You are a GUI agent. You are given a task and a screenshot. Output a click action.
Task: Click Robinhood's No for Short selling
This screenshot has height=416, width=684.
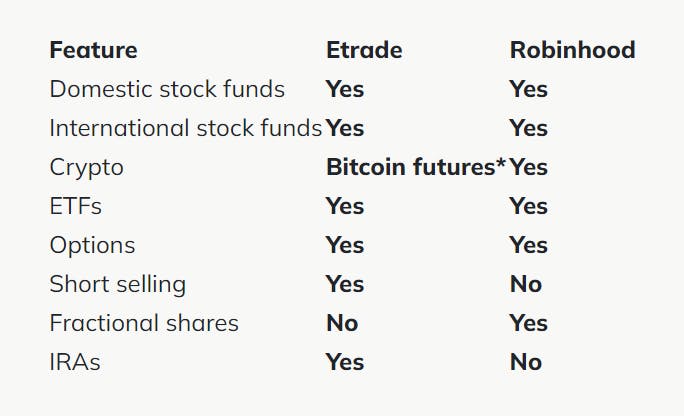click(525, 284)
